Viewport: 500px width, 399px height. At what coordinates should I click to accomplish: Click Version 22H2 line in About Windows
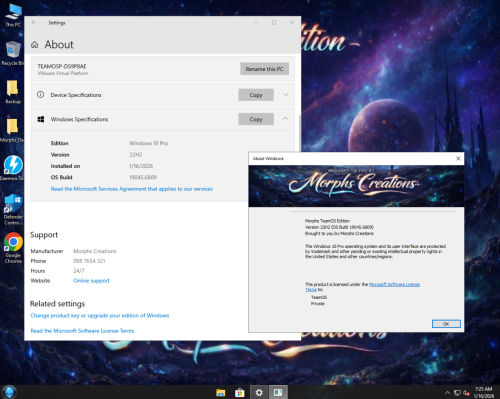(x=339, y=227)
